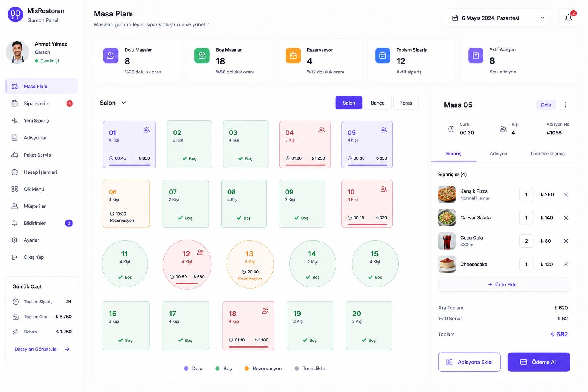Image resolution: width=588 pixels, height=392 pixels.
Task: Remove Coca Cola from the order
Action: point(566,241)
